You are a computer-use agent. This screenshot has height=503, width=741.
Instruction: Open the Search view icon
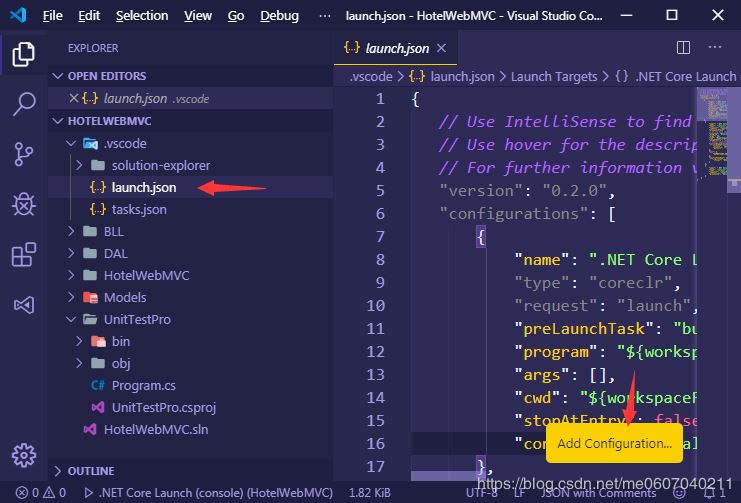(x=24, y=104)
